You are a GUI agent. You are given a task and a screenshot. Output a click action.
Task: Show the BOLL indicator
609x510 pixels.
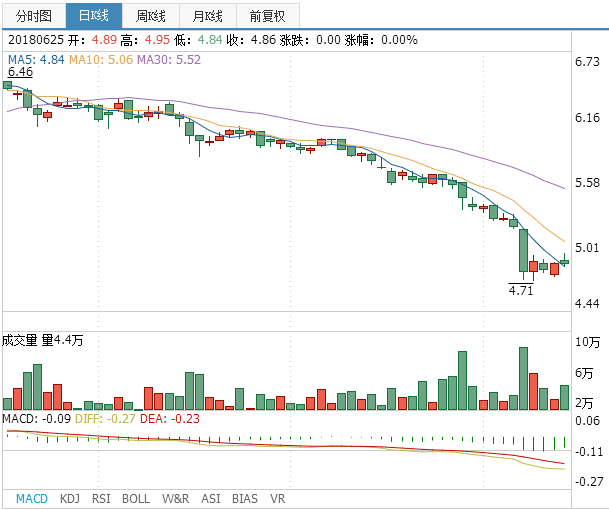(136, 498)
